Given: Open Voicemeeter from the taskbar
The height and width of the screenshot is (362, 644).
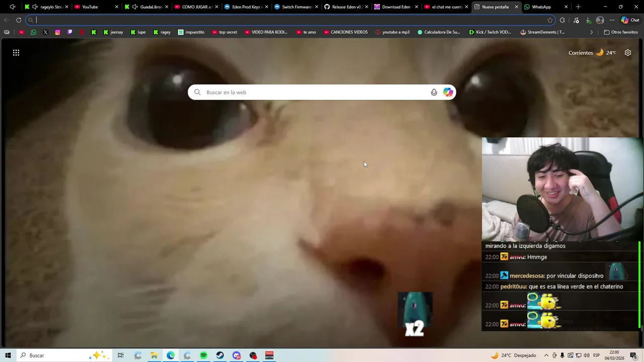Looking at the screenshot, I should tap(269, 355).
